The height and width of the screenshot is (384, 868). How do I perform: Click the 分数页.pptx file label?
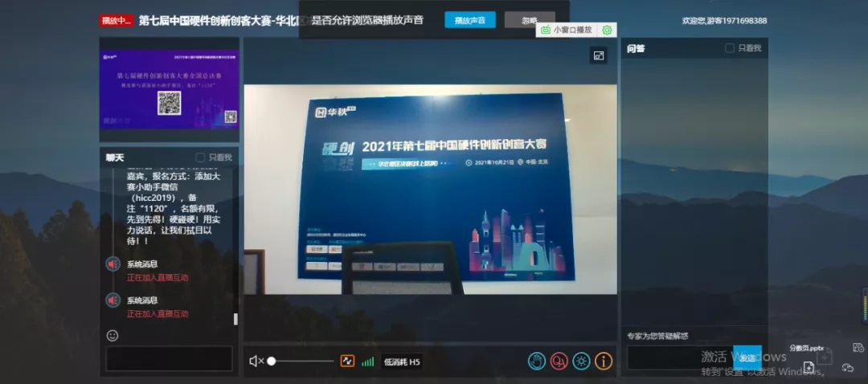coord(807,348)
